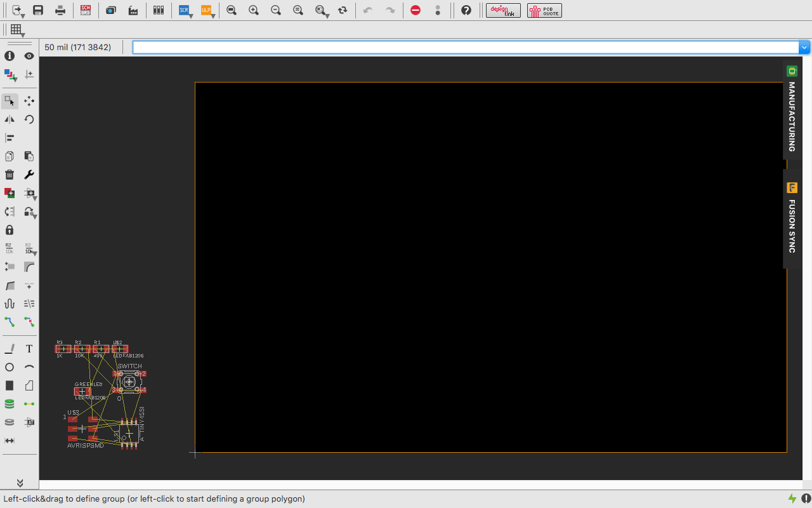Image resolution: width=812 pixels, height=508 pixels.
Task: Expand more tools with the double chevron
Action: coord(20,483)
